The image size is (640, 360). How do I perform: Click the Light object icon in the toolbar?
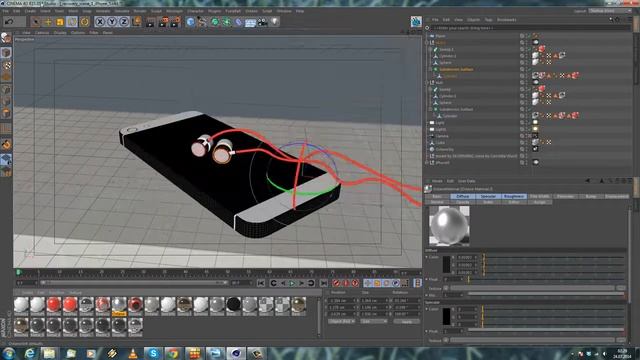tap(275, 22)
